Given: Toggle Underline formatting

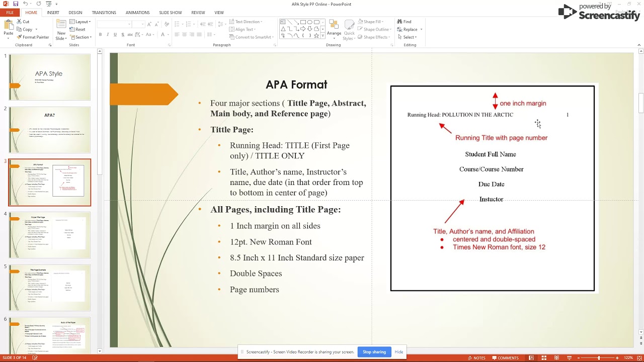Looking at the screenshot, I should tap(115, 34).
